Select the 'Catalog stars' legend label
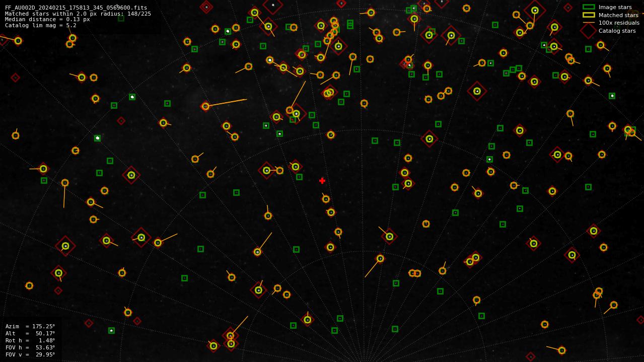Screen dimensions: 644x362 [617, 31]
